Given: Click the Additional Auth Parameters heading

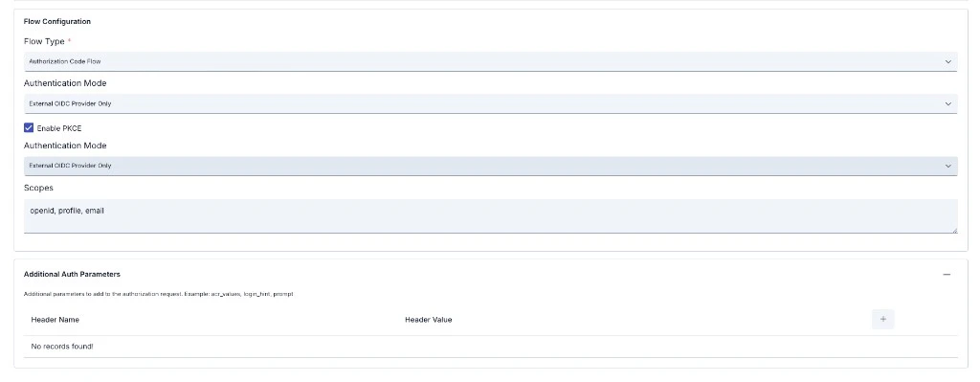Looking at the screenshot, I should coord(72,275).
